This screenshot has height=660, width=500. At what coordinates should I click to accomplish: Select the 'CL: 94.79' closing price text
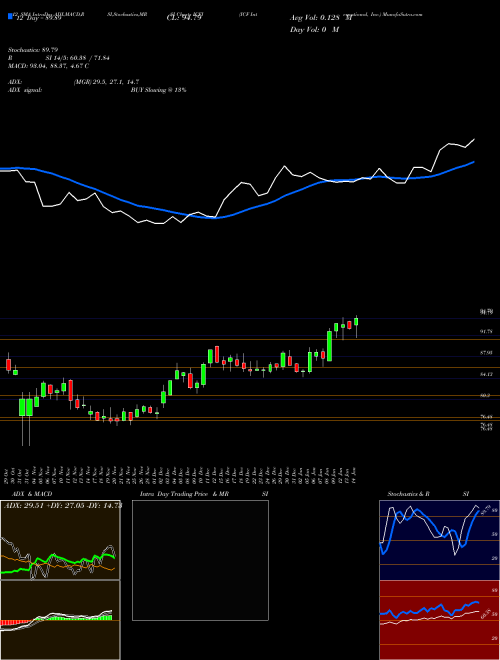pyautogui.click(x=184, y=17)
